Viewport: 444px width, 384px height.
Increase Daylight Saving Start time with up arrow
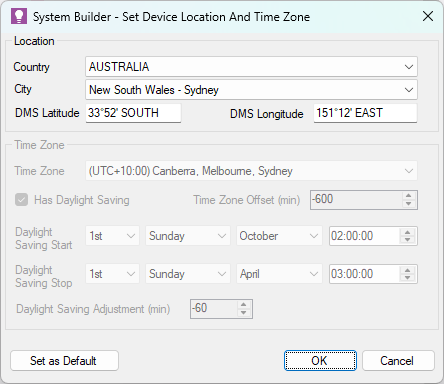coord(408,232)
